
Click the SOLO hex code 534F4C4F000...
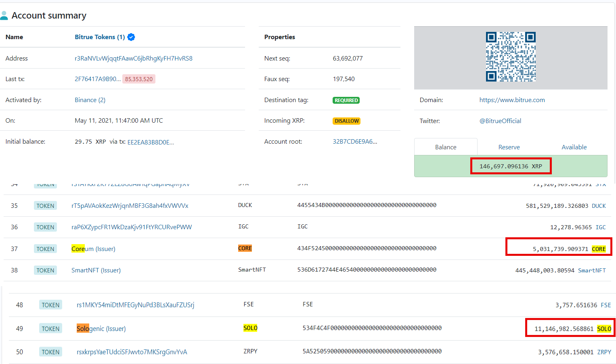[372, 328]
